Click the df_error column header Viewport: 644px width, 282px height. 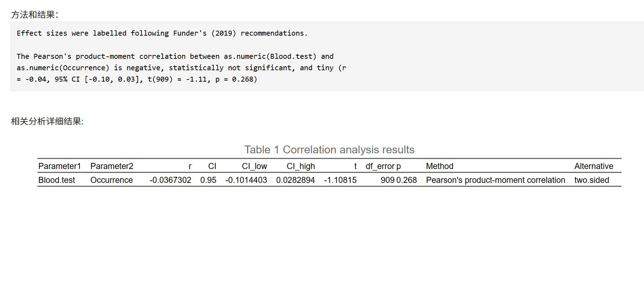pos(380,166)
